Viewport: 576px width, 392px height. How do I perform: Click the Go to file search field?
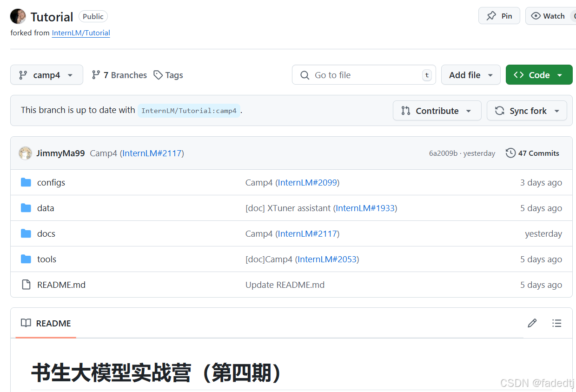point(364,75)
